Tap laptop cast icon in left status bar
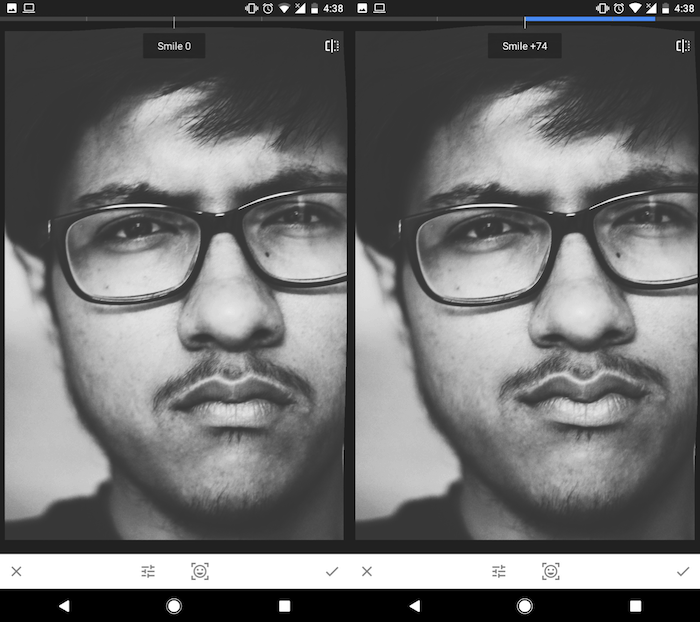This screenshot has height=622, width=700. tap(29, 8)
